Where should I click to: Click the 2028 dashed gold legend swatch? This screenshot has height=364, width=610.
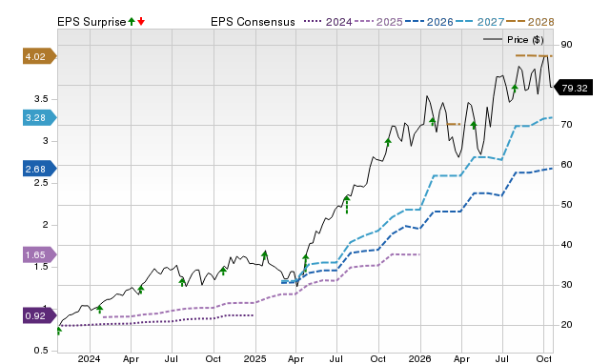click(x=516, y=22)
